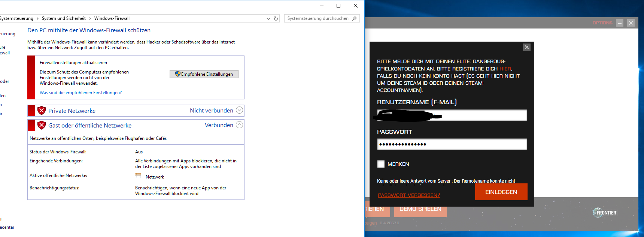Click the Netzwerk bench icon
The height and width of the screenshot is (237, 644).
138,175
